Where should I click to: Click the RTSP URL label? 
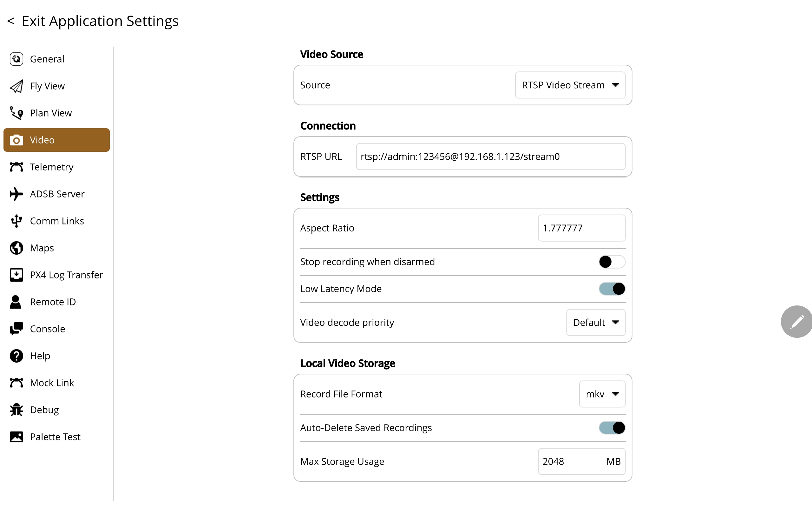pos(321,157)
